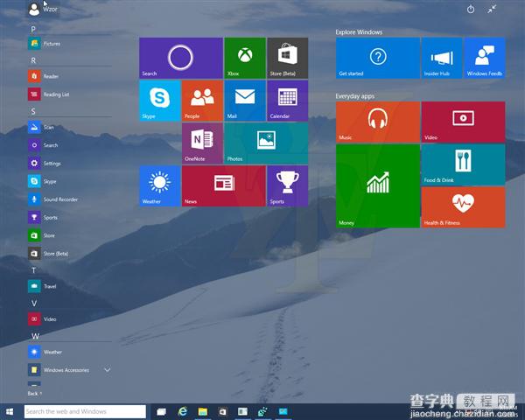The image size is (525, 420).
Task: Open Settings from the app list
Action: coord(45,163)
